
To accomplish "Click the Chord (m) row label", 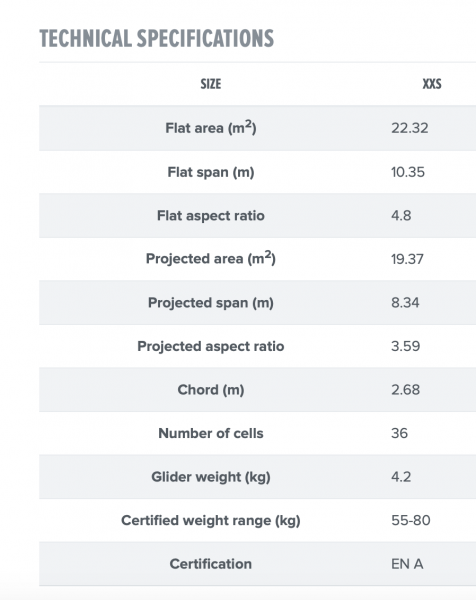I will click(211, 390).
